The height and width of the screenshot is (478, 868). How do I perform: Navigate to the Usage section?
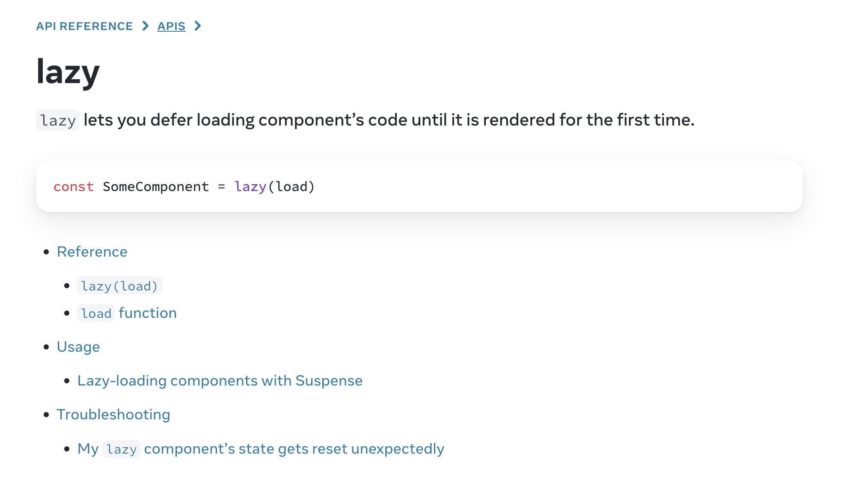pos(78,347)
